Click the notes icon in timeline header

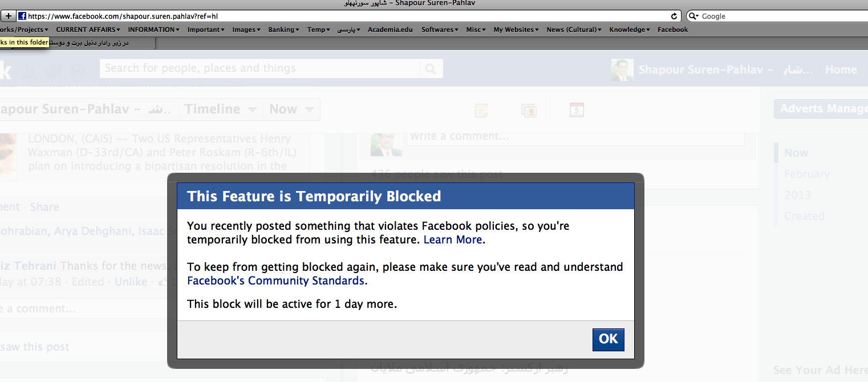[x=481, y=110]
